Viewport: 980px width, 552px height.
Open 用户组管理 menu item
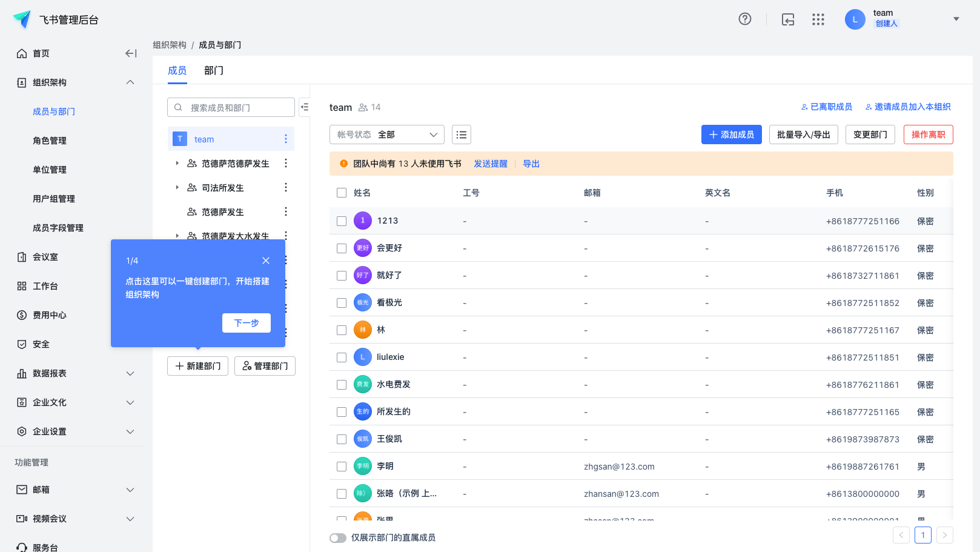(54, 199)
